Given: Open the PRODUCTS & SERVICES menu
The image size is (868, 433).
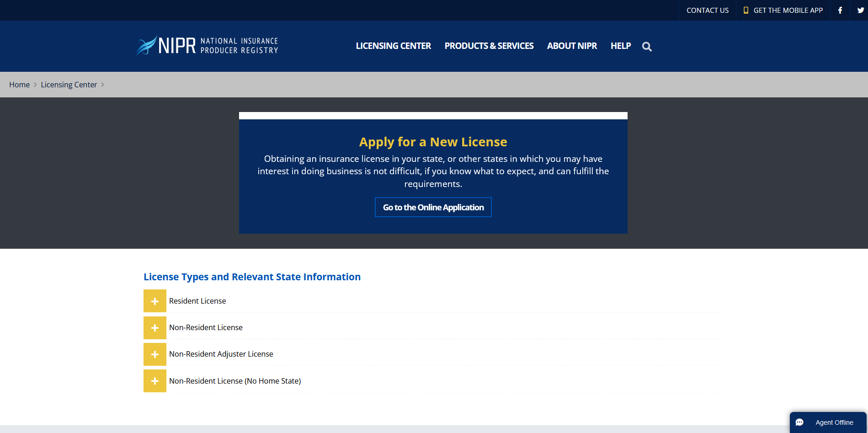Looking at the screenshot, I should click(489, 46).
